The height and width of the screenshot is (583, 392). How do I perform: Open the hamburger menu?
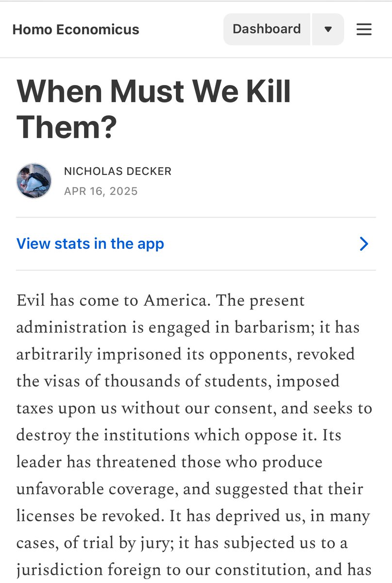pos(364,30)
